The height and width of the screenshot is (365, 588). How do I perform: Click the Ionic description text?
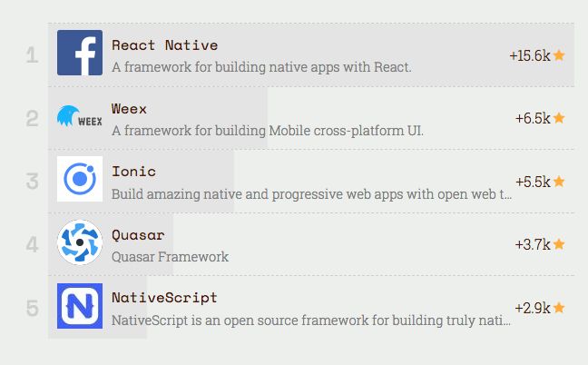[x=311, y=194]
